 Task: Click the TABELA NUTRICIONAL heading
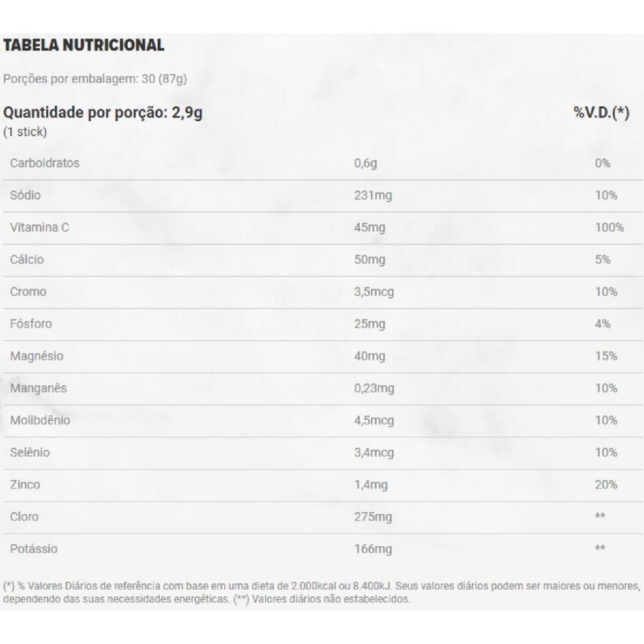84,45
